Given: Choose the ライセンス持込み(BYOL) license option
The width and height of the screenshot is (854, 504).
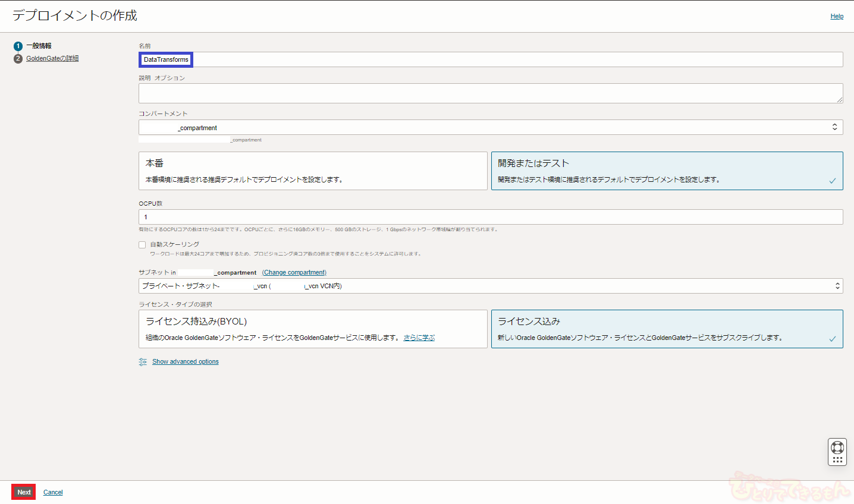Looking at the screenshot, I should click(x=313, y=329).
